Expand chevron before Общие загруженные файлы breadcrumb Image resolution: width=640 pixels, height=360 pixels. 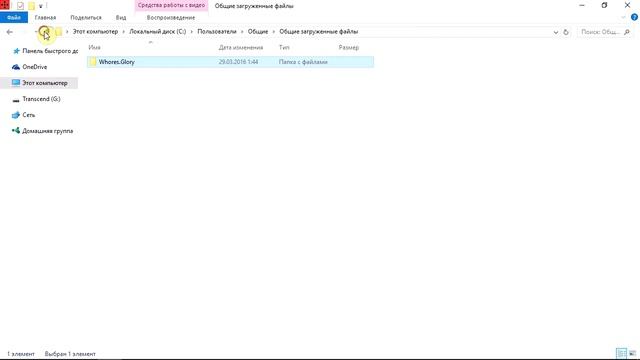point(273,32)
